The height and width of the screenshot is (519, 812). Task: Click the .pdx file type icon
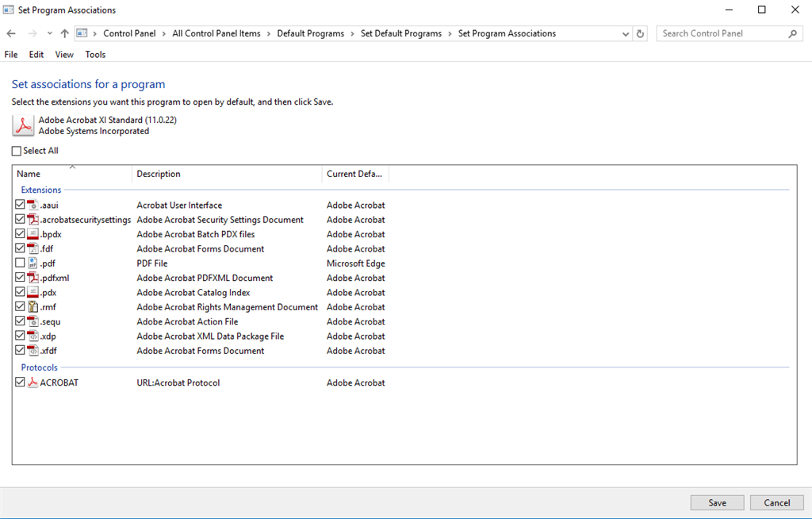[x=33, y=292]
